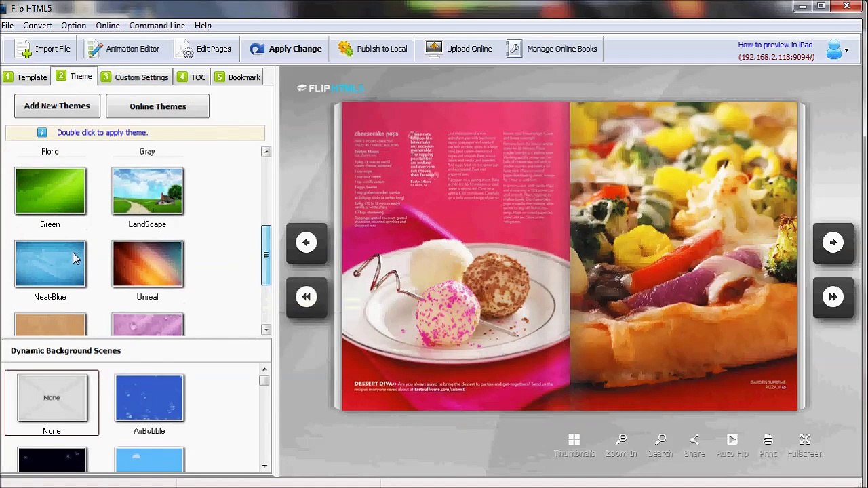
Task: Click dynamic scenes scroll down arrow
Action: 264,466
